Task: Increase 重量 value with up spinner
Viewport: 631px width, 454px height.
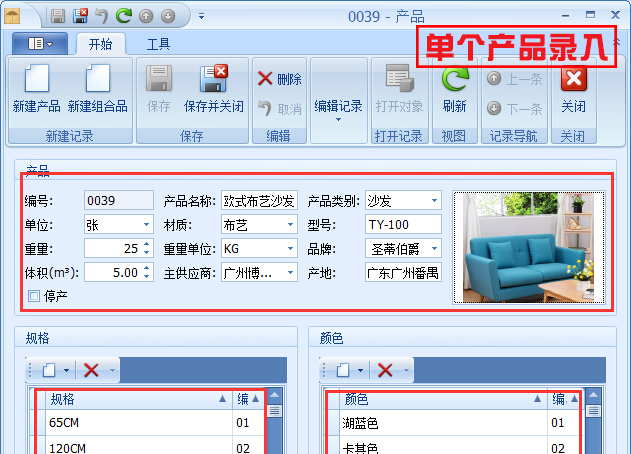Action: pos(146,243)
